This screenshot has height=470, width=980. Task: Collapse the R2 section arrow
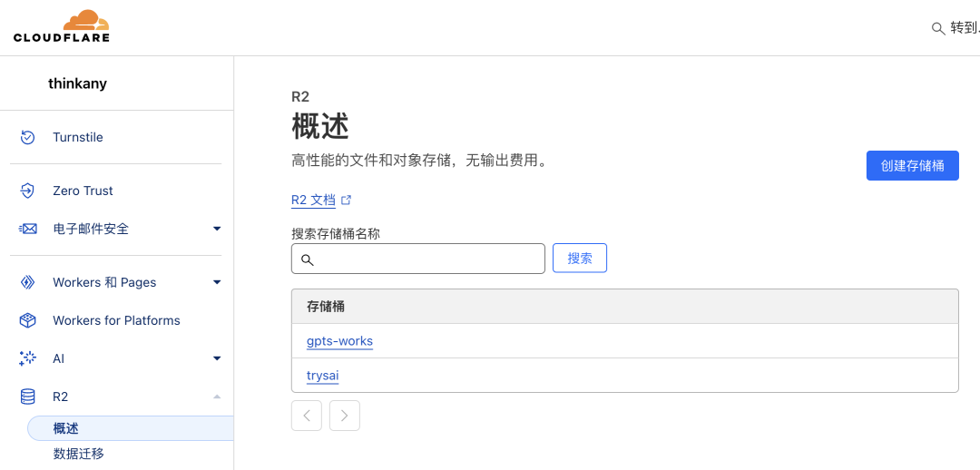coord(217,397)
